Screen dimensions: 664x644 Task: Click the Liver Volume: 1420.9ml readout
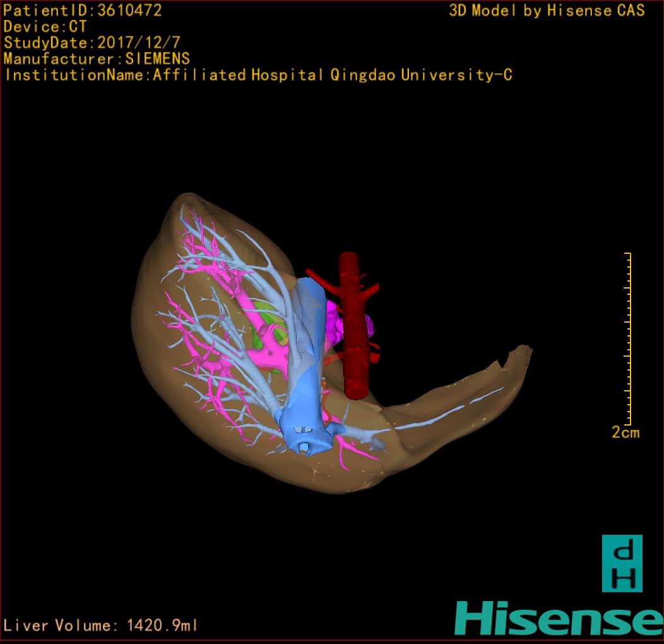tap(100, 625)
